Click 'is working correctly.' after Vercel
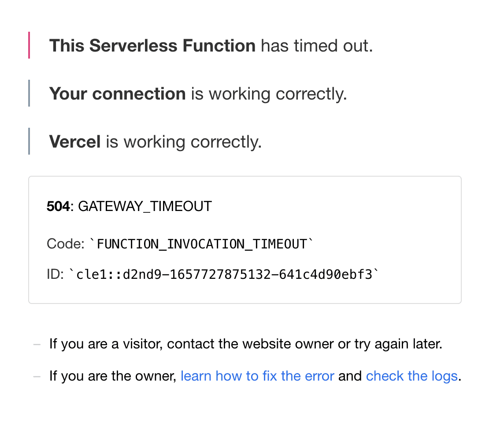Image resolution: width=504 pixels, height=422 pixels. click(184, 142)
